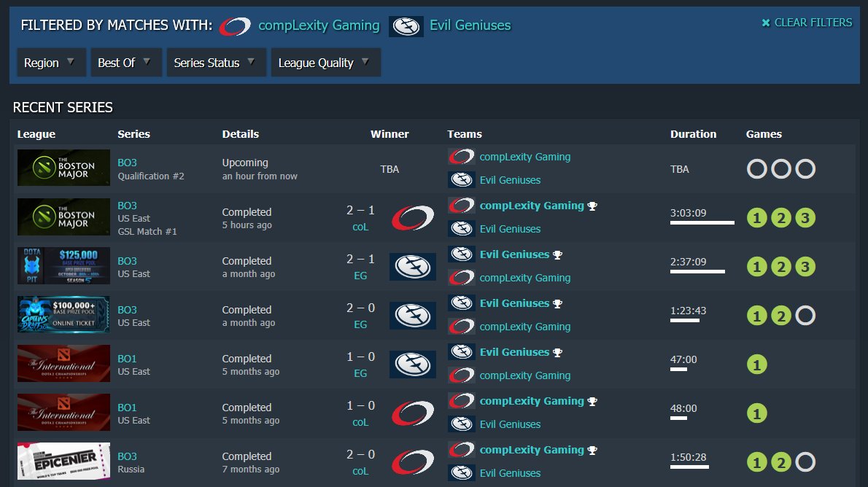This screenshot has width=868, height=487.
Task: Open the Best Of filter dropdown
Action: (126, 63)
